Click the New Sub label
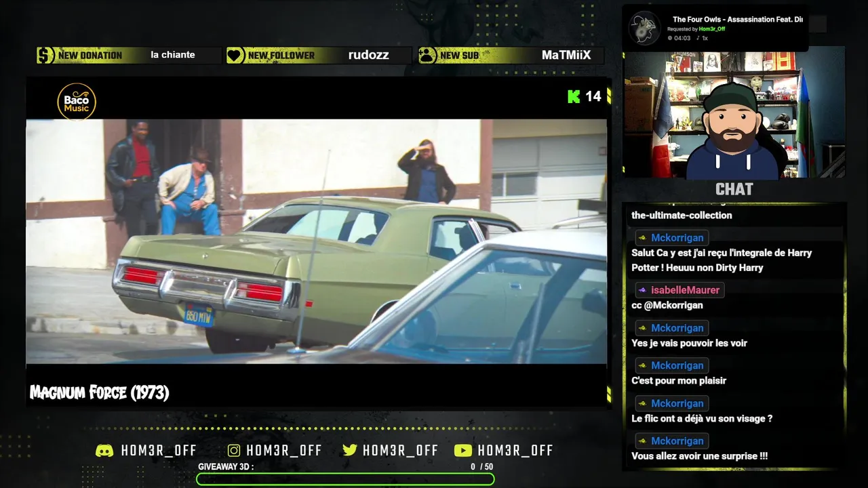Viewport: 868px width, 488px height. pos(459,56)
